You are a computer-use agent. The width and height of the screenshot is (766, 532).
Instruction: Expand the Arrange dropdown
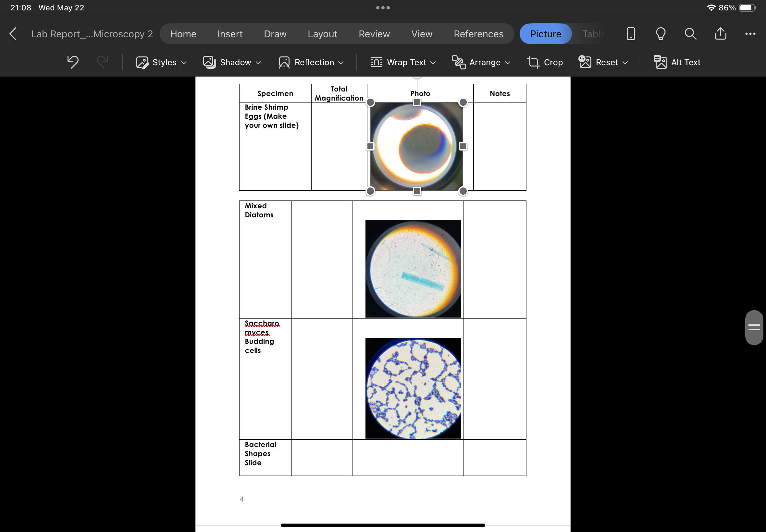[x=481, y=62]
